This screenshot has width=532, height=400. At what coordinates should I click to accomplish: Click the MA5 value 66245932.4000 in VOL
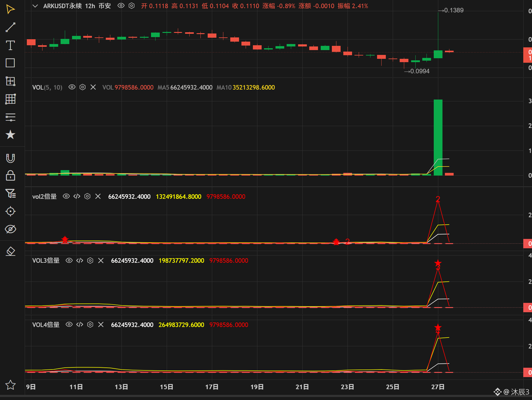(191, 87)
